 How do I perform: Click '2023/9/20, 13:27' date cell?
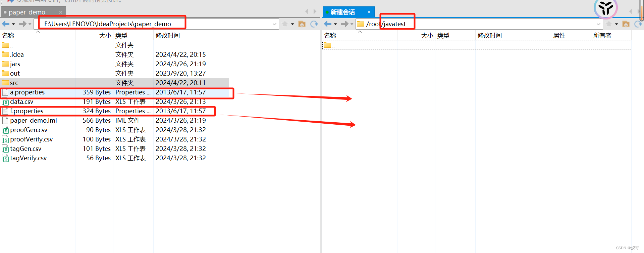tap(181, 73)
